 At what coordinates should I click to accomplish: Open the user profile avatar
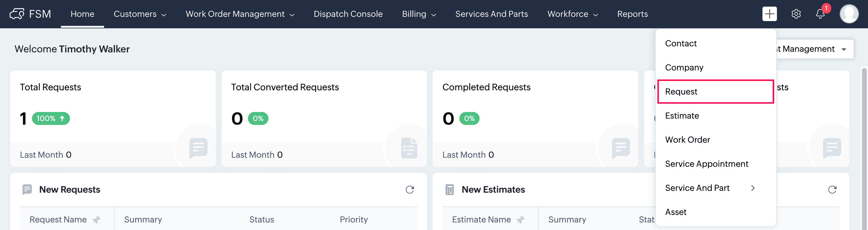(849, 14)
